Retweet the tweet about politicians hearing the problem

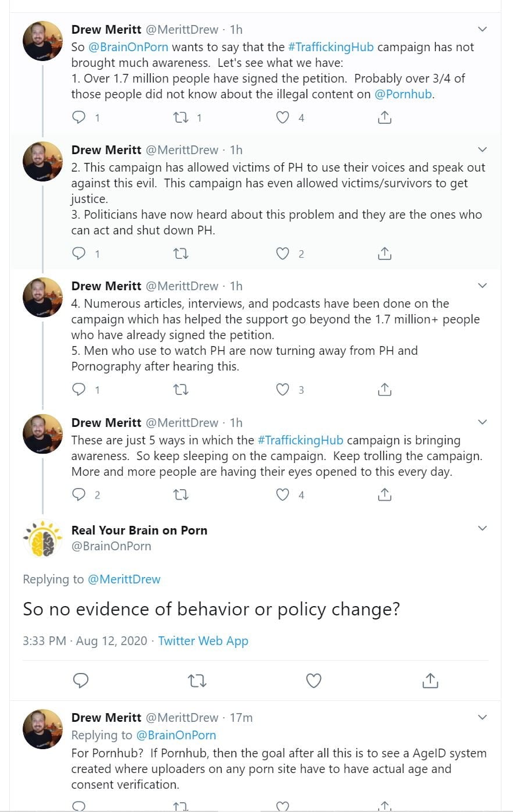click(181, 254)
